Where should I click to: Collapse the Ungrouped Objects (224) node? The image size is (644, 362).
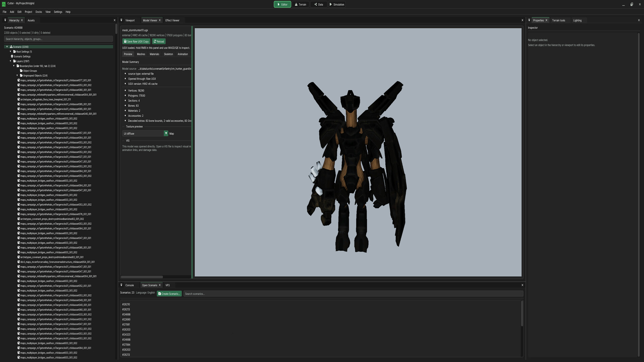(x=17, y=75)
